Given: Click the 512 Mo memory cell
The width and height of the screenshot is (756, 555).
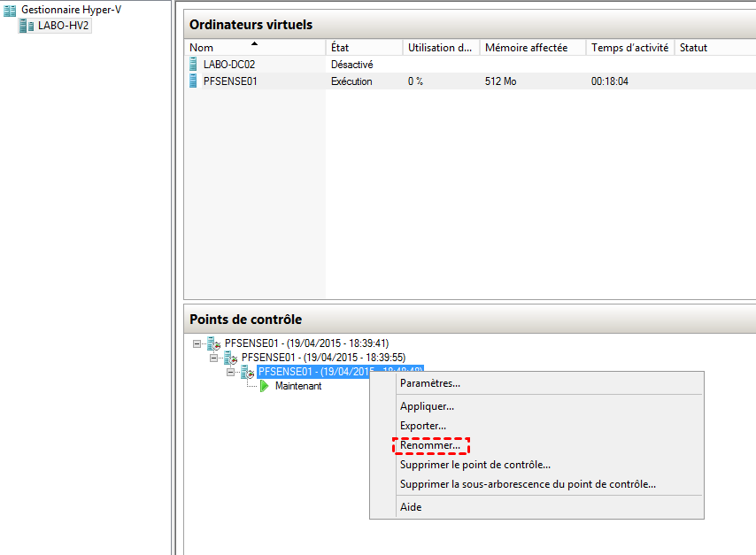Looking at the screenshot, I should pos(500,81).
